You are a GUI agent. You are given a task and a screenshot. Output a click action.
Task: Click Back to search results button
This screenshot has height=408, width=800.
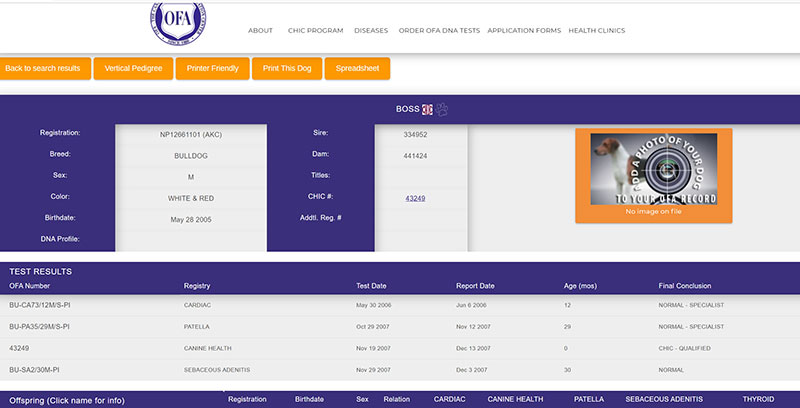44,68
